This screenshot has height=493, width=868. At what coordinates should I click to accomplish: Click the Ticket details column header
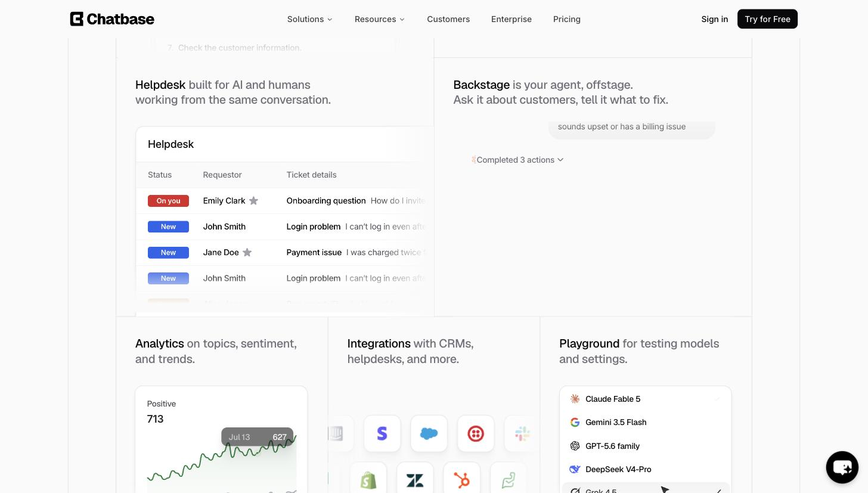click(x=311, y=175)
